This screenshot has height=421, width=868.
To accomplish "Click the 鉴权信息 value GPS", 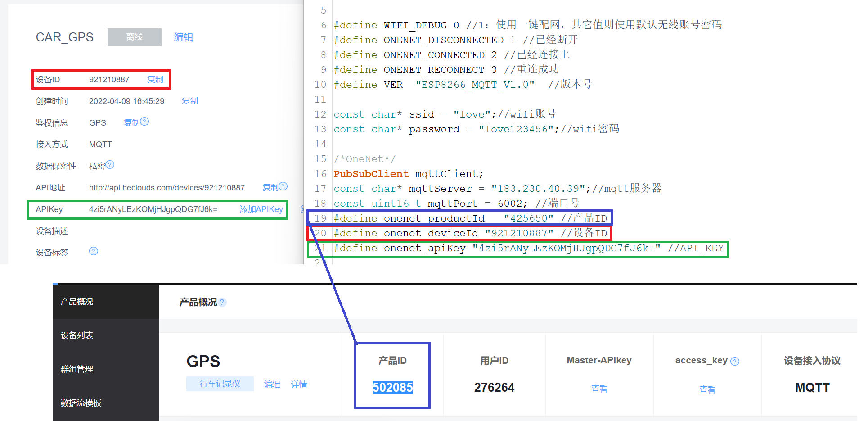I will coord(98,123).
